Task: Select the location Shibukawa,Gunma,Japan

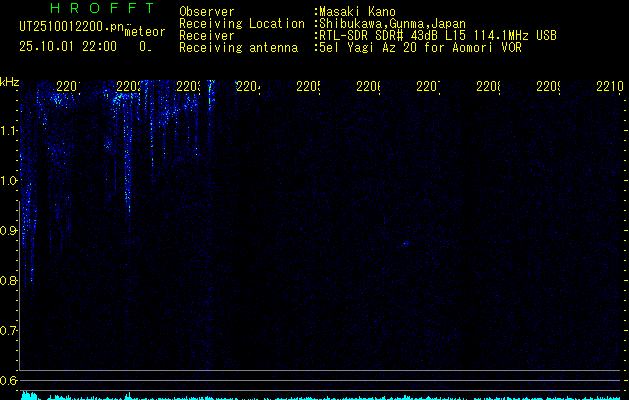Action: click(x=392, y=24)
